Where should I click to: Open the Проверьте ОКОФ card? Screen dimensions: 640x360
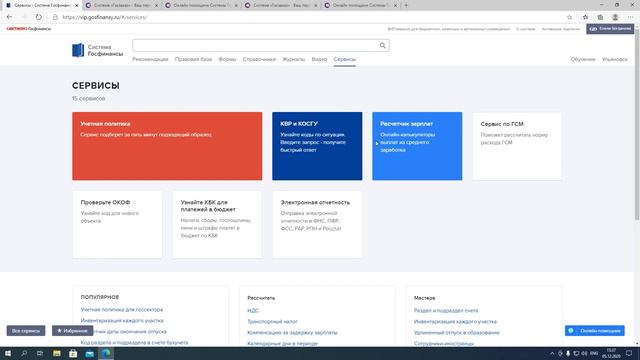click(x=117, y=224)
